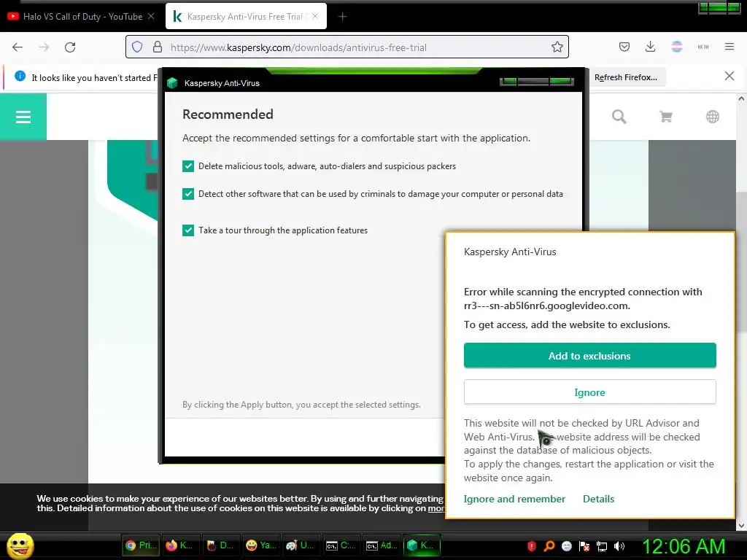Switch to the 'C:...' command prompt taskbar item
This screenshot has height=560, width=747.
341,545
